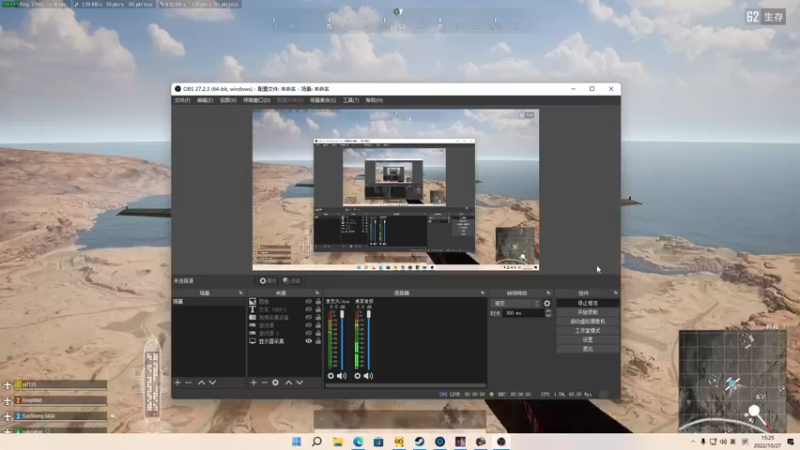Click 设置 settings button in Controls

pos(588,339)
